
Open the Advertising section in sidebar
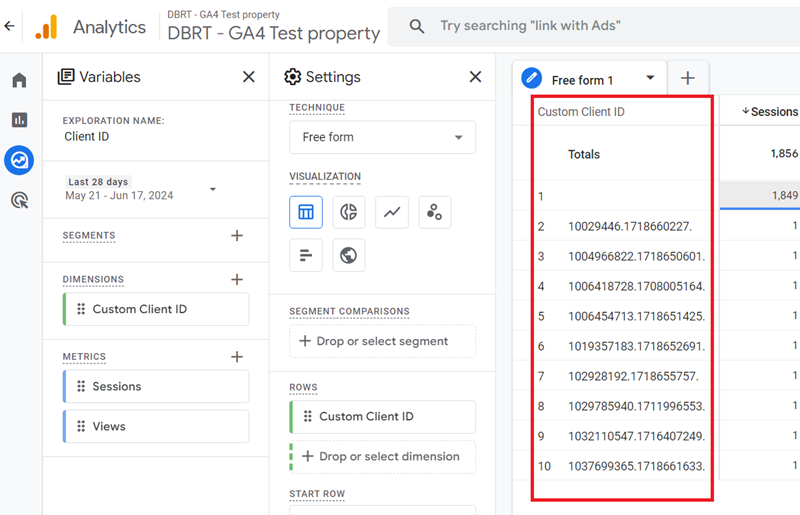pos(19,200)
